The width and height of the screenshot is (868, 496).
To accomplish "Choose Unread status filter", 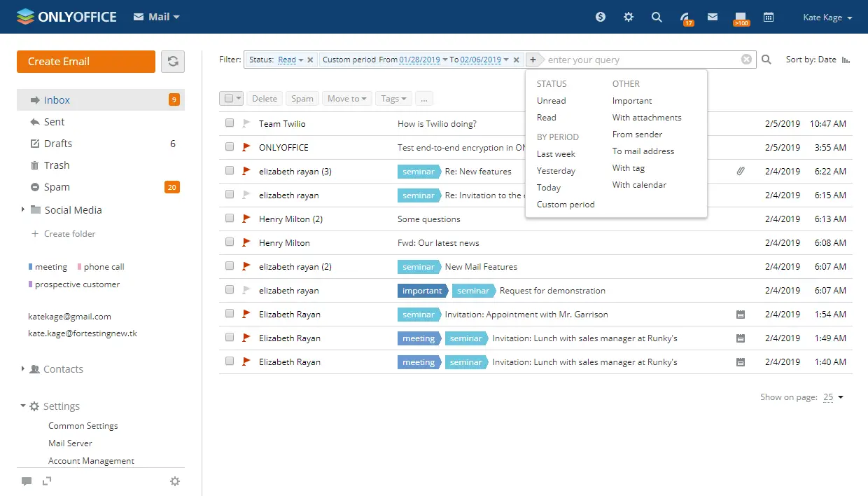I will (x=551, y=101).
